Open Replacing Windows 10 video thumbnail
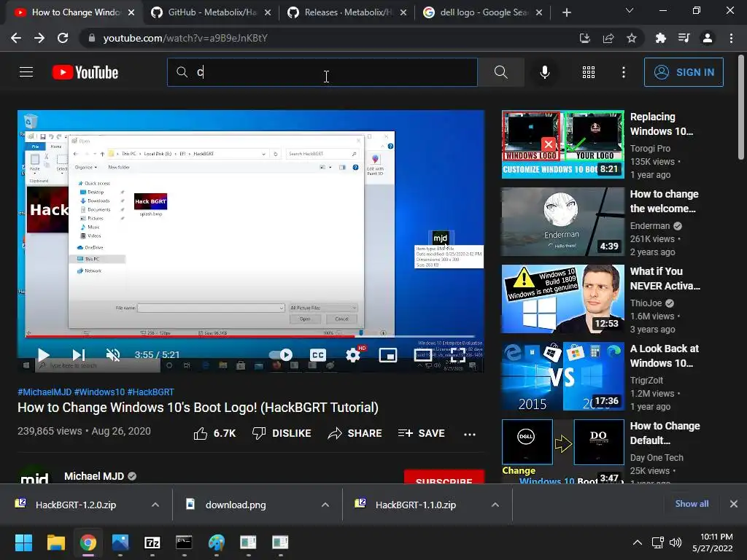This screenshot has width=747, height=560. point(562,144)
